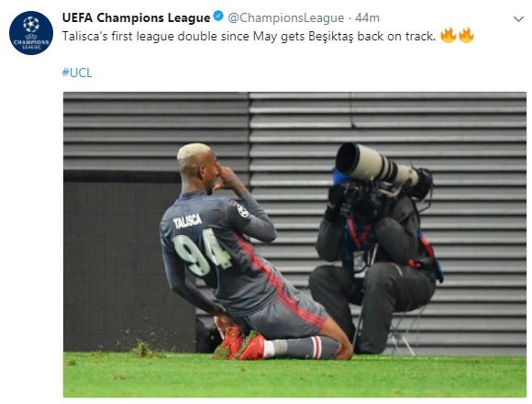Open the #UCL hashtag link
532x404 pixels.
point(77,73)
